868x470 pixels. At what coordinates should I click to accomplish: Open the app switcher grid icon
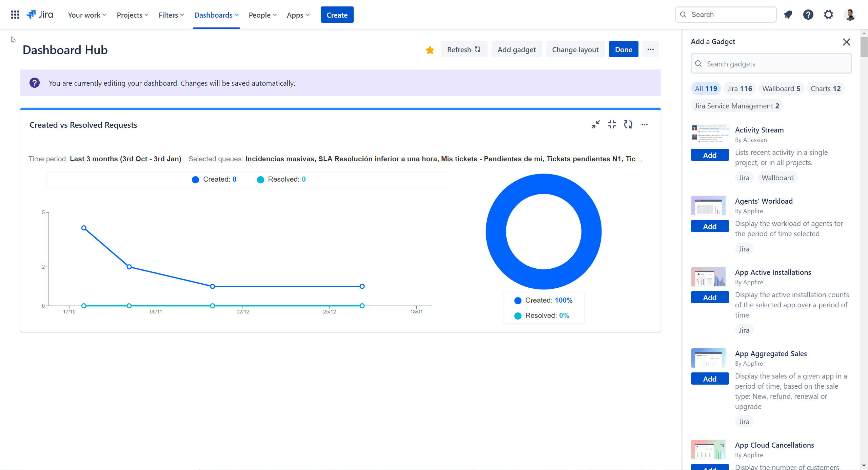tap(15, 15)
